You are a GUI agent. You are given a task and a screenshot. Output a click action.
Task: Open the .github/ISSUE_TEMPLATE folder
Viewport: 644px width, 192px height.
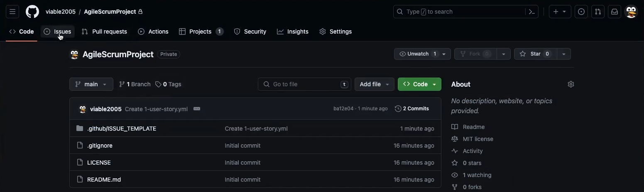(x=122, y=129)
